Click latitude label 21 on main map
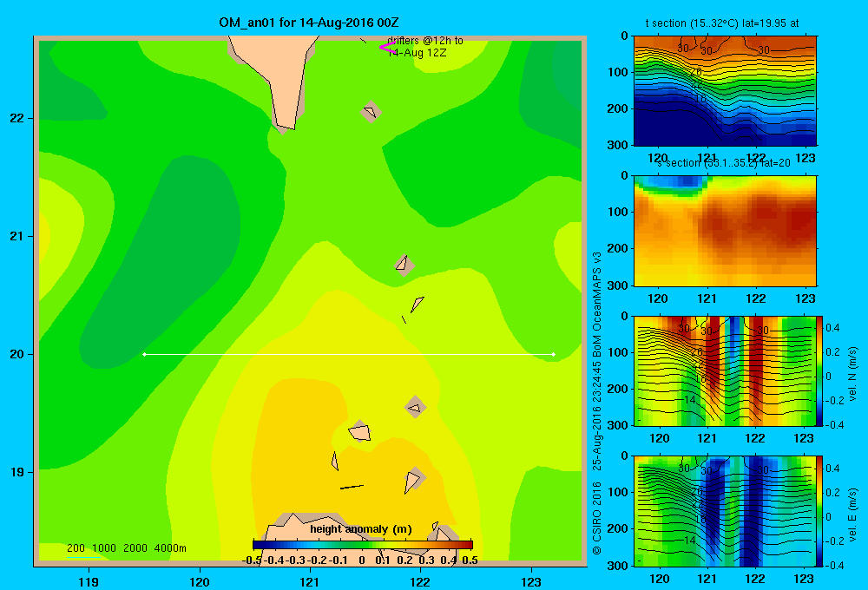The height and width of the screenshot is (590, 868). (x=17, y=236)
